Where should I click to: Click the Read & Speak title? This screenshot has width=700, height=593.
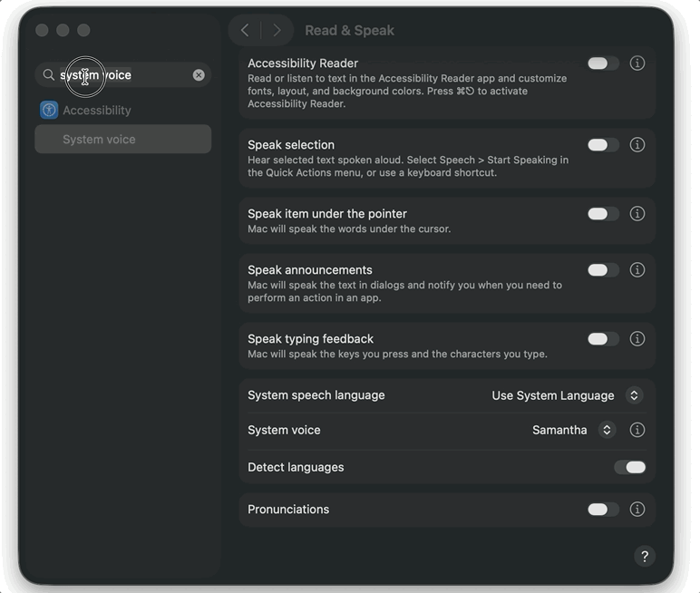pos(349,30)
